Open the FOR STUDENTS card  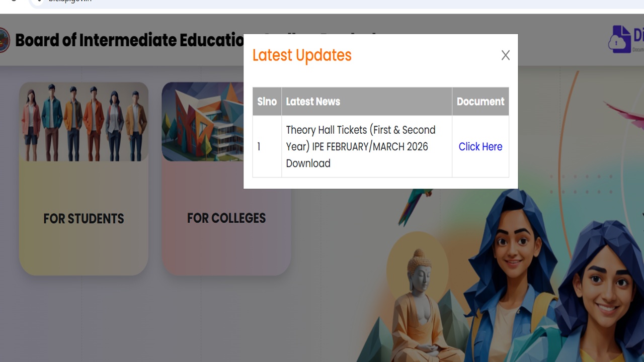[84, 178]
